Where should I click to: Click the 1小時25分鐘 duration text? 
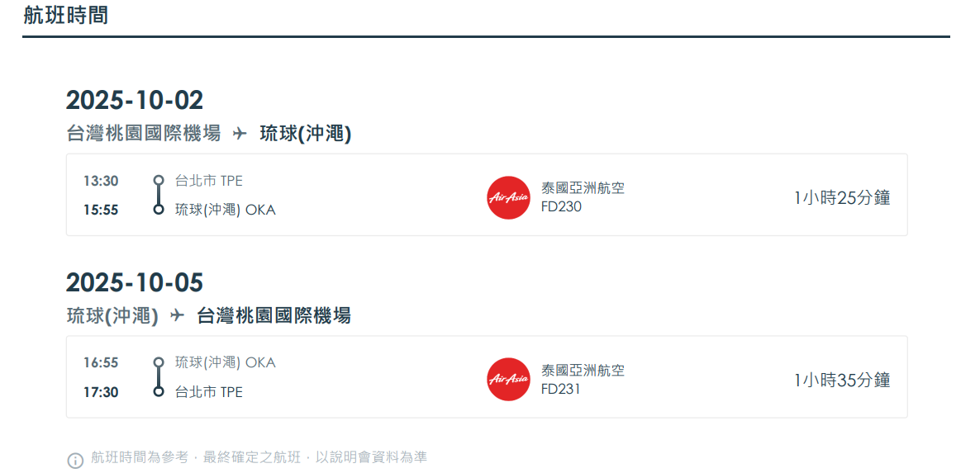click(841, 198)
